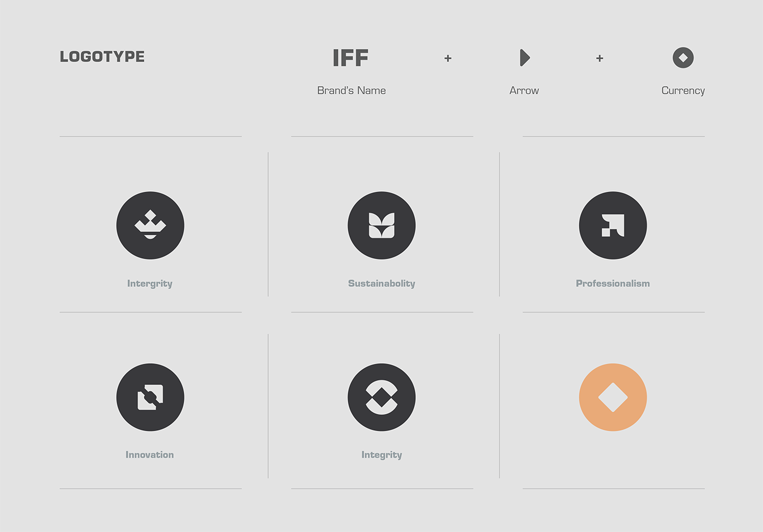Click the small Currency diamond icon
Viewport: 763px width, 532px height.
tap(683, 58)
